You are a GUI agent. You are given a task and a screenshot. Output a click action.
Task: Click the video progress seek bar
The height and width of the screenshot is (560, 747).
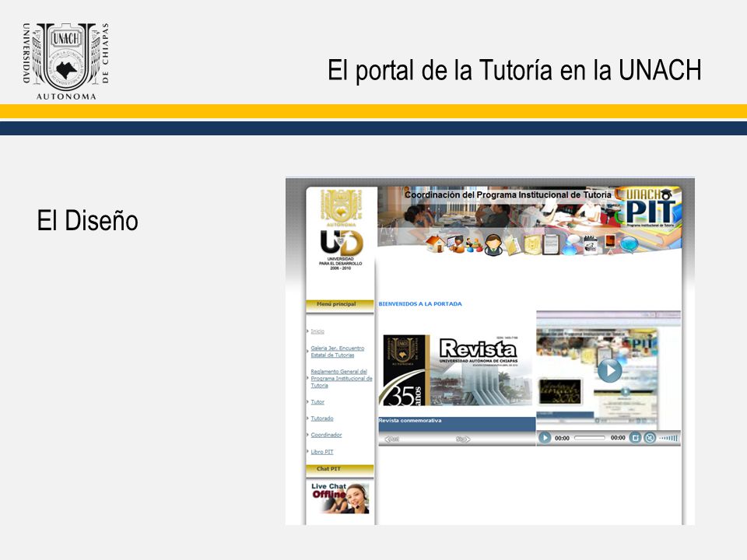[589, 438]
